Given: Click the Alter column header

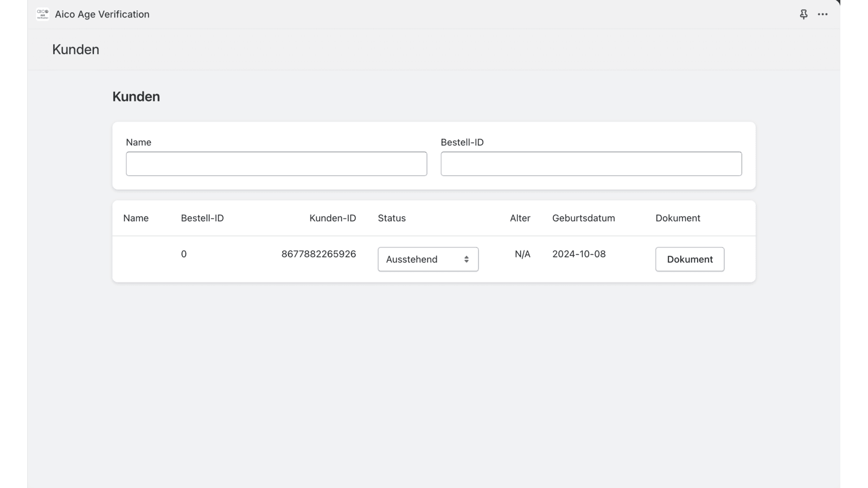Looking at the screenshot, I should coord(520,218).
